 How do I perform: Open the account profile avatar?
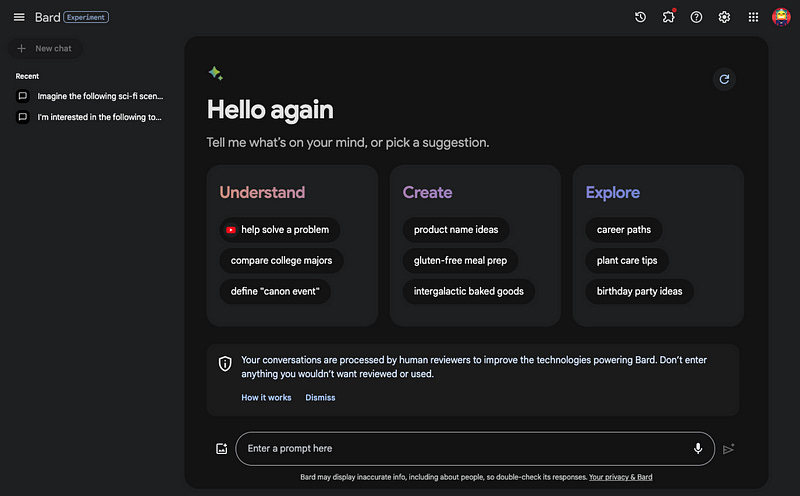781,17
